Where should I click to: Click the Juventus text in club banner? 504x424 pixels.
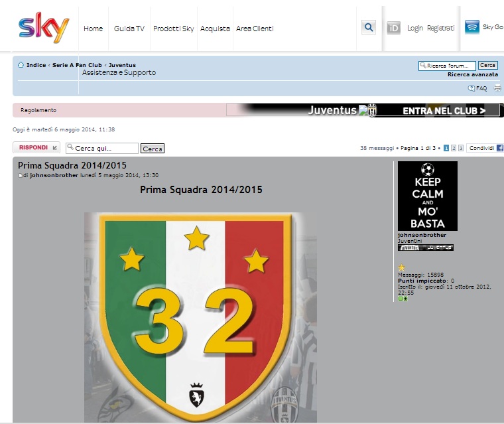click(332, 110)
